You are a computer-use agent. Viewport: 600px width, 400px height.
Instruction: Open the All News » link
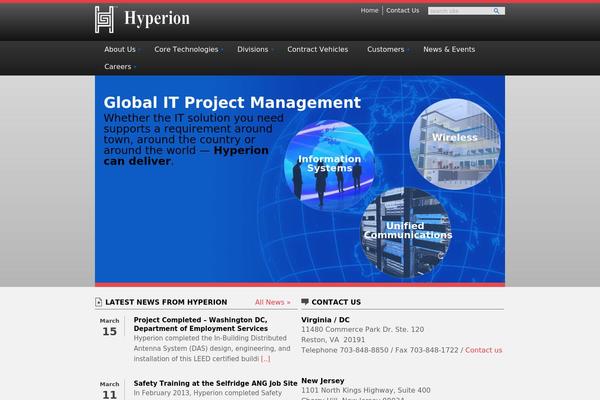pos(272,302)
